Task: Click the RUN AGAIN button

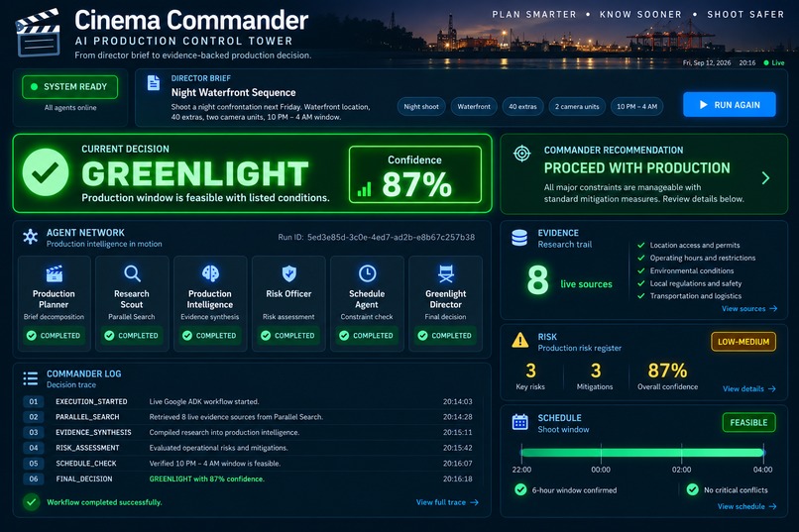Action: [x=730, y=104]
